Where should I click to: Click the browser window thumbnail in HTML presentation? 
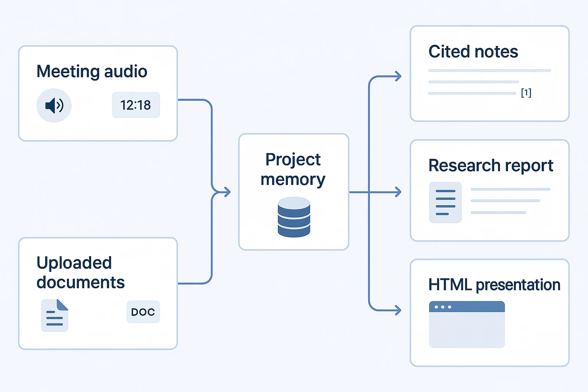click(467, 325)
